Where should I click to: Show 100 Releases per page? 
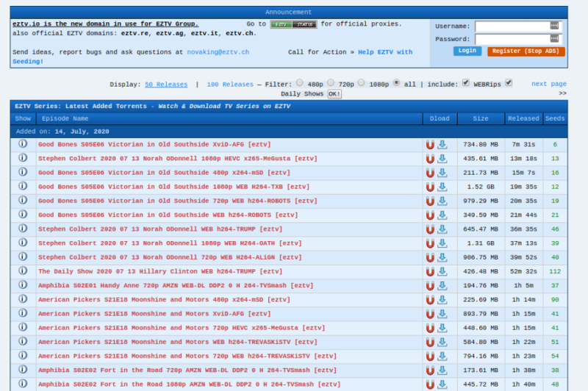[x=230, y=85]
